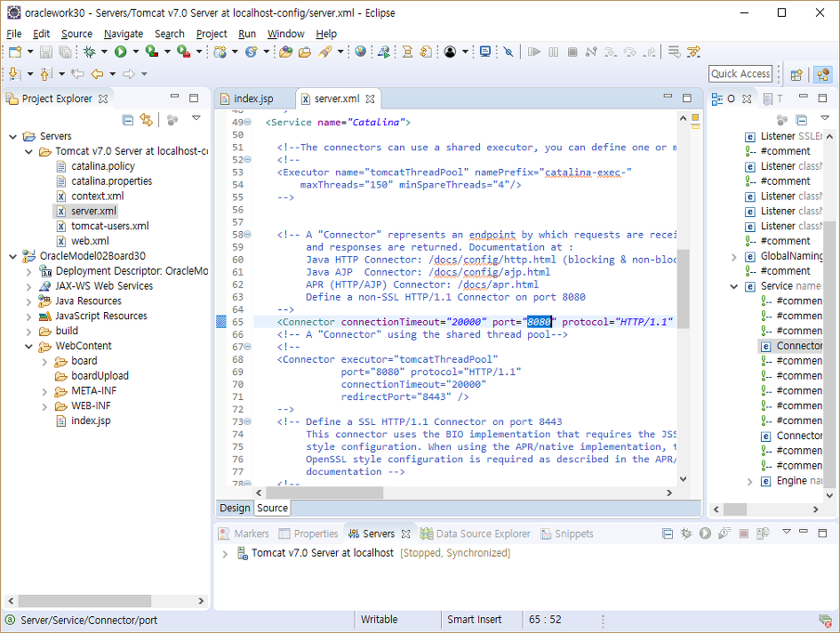Click the Quick Access field

pyautogui.click(x=740, y=74)
